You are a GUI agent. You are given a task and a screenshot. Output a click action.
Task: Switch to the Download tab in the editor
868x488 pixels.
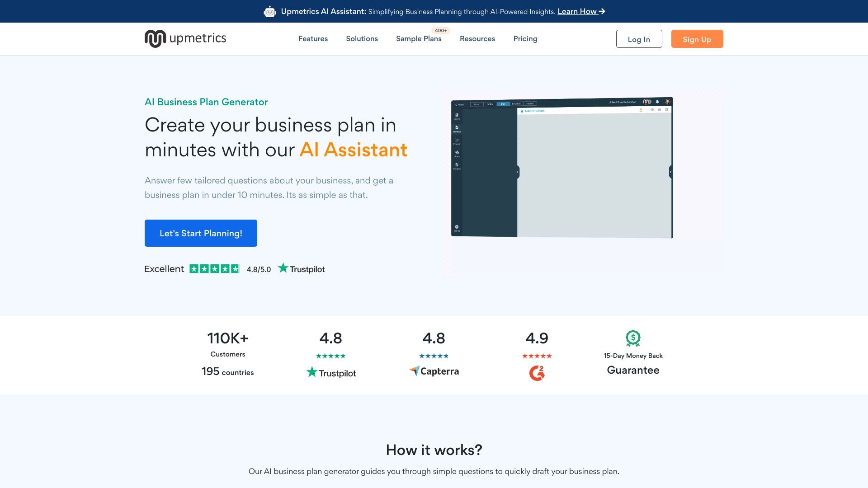tap(517, 103)
